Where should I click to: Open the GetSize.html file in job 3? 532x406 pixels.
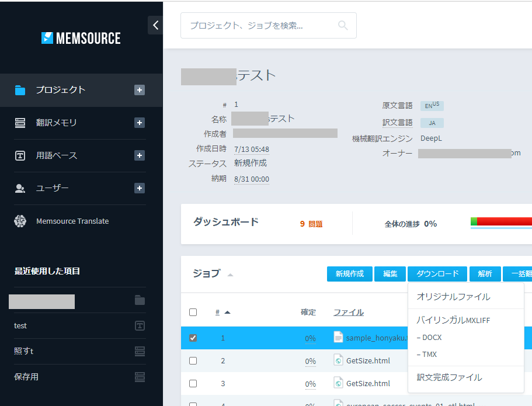tap(368, 383)
